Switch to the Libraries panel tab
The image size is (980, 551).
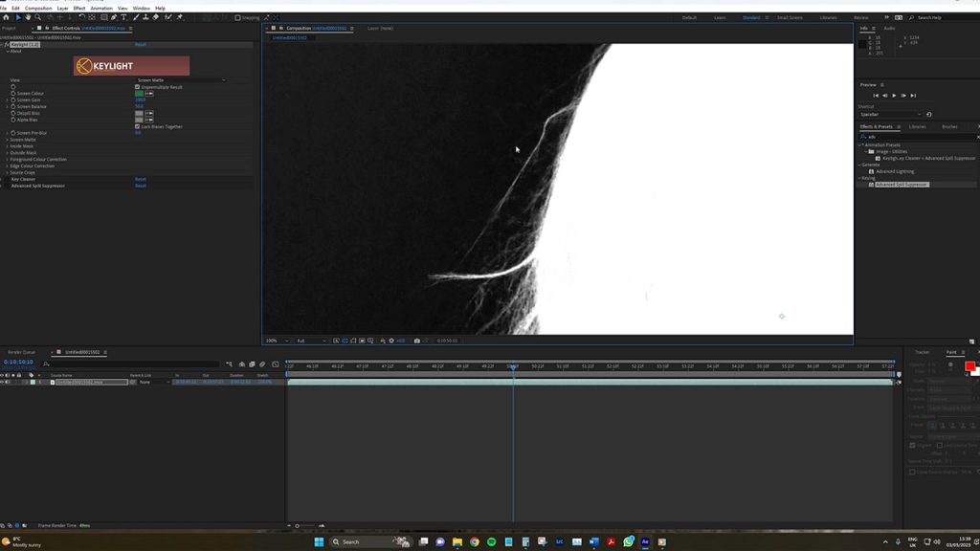click(x=918, y=127)
